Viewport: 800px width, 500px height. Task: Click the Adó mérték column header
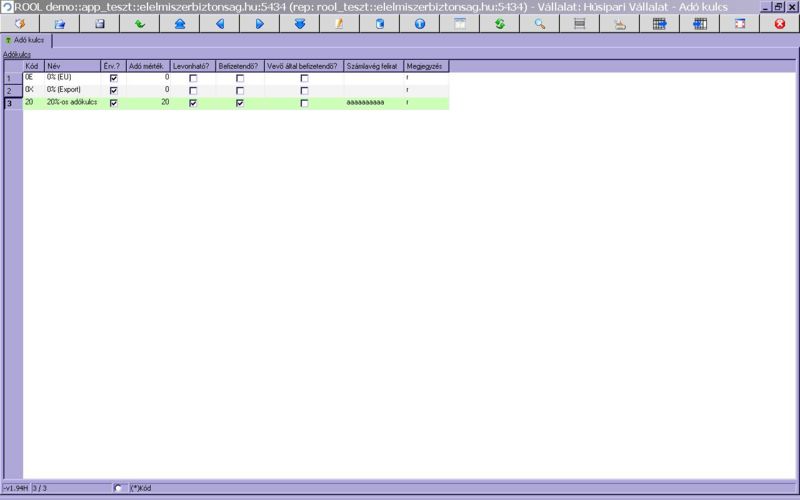tap(147, 66)
